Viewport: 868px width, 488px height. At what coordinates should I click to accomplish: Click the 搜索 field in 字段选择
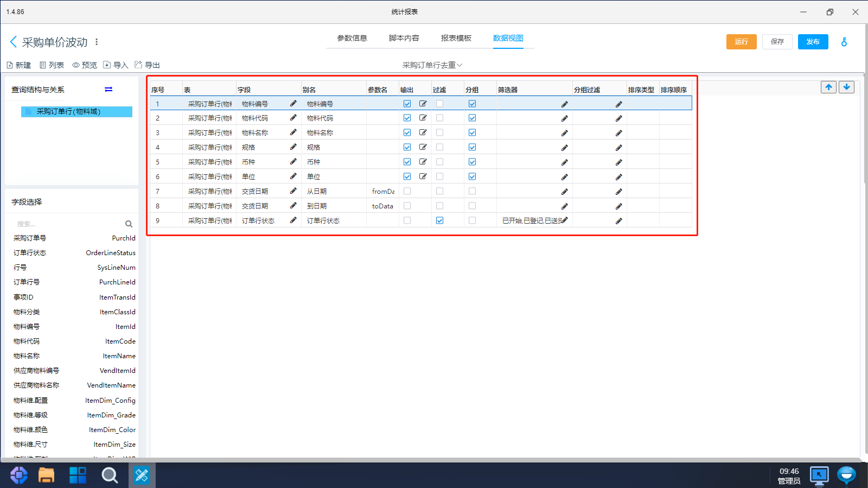pyautogui.click(x=65, y=224)
